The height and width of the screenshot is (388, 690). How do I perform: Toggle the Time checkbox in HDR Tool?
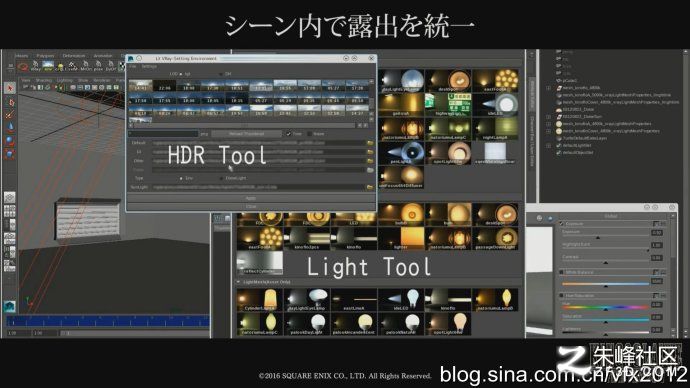tap(289, 134)
